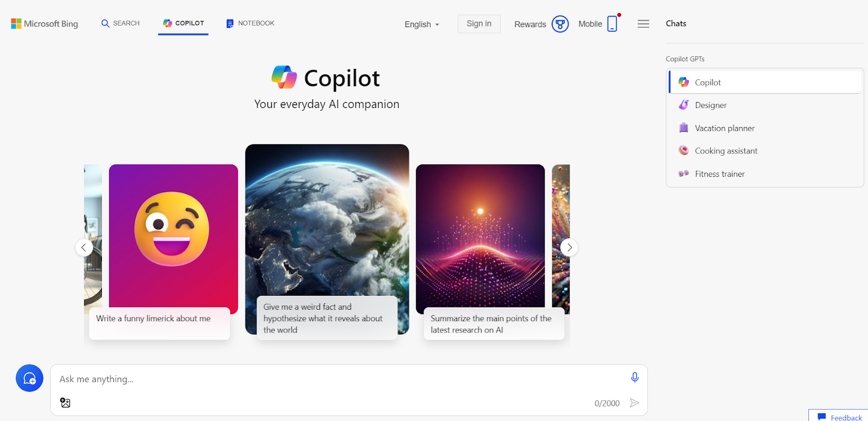Activate the microphone voice input
The height and width of the screenshot is (421, 868).
[635, 378]
